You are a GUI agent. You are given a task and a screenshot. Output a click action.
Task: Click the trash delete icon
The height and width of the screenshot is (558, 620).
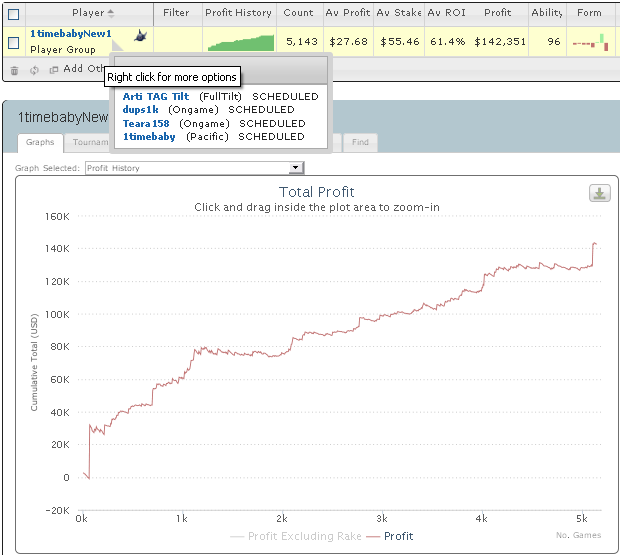click(x=15, y=70)
